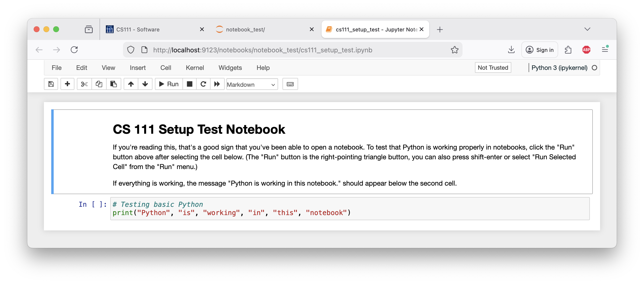Open the cell type dropdown showing Markdown
Screen dimensions: 644x284
pyautogui.click(x=252, y=84)
